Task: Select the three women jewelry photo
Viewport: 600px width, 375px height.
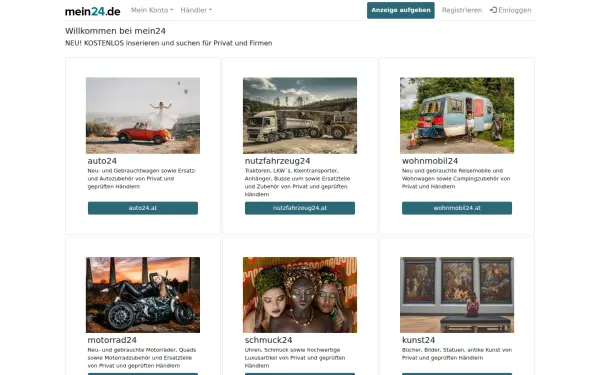Action: [300, 295]
